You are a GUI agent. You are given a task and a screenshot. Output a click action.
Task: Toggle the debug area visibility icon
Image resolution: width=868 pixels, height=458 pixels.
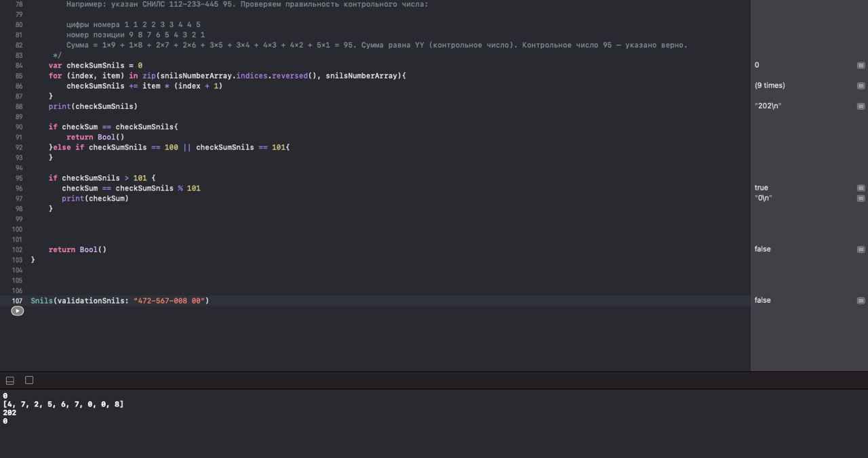pyautogui.click(x=10, y=381)
